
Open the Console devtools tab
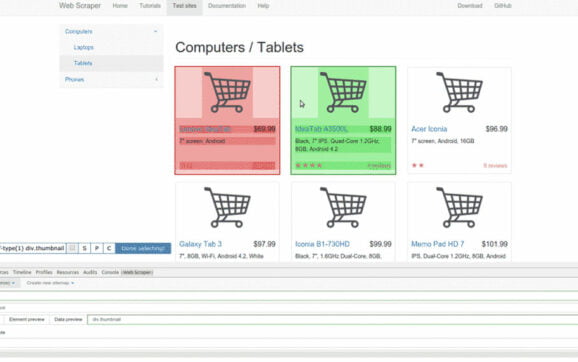(110, 272)
